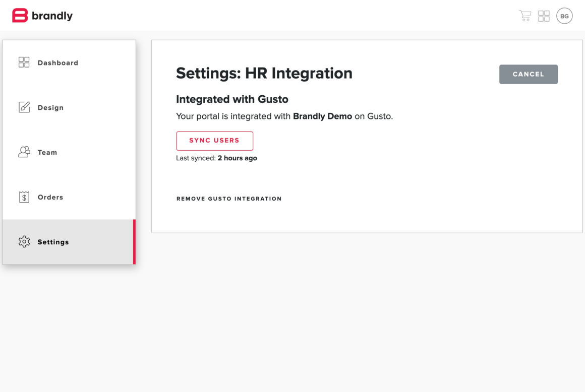This screenshot has width=585, height=392.
Task: Click the Sync Users button
Action: [x=214, y=141]
